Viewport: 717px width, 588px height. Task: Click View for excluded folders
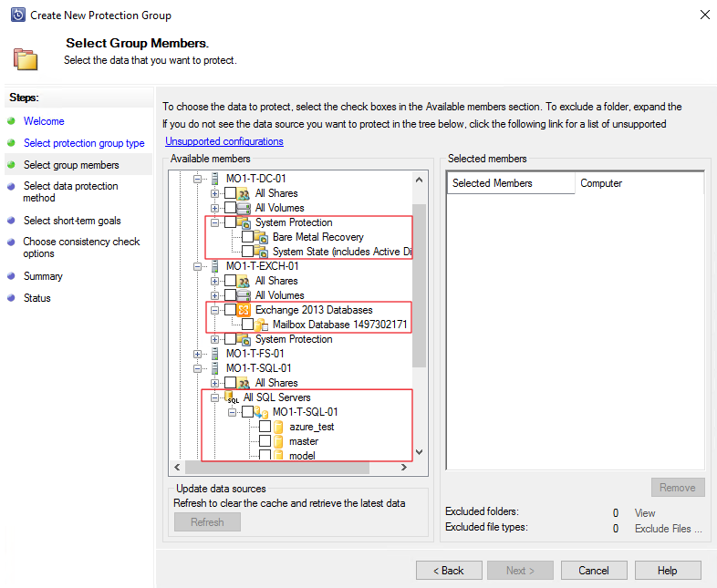click(x=645, y=513)
